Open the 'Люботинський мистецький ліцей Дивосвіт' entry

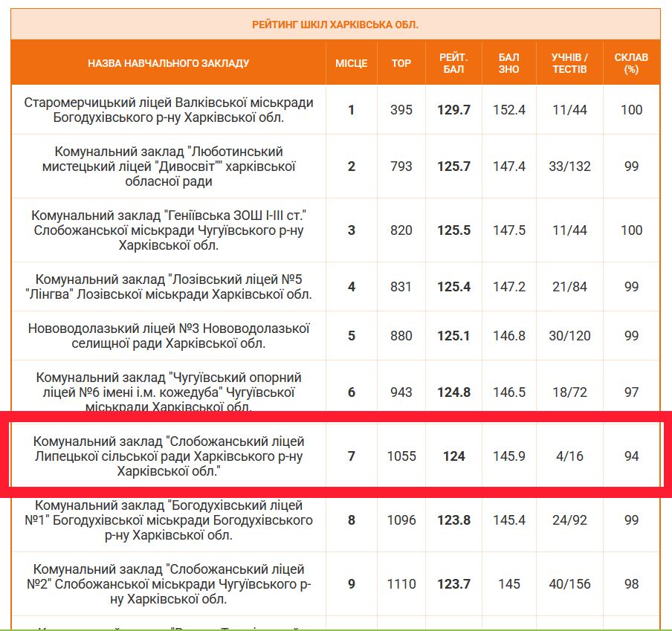tap(169, 166)
